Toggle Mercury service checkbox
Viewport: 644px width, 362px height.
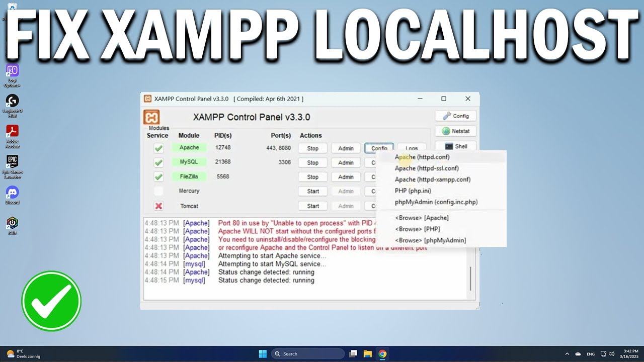click(x=158, y=191)
